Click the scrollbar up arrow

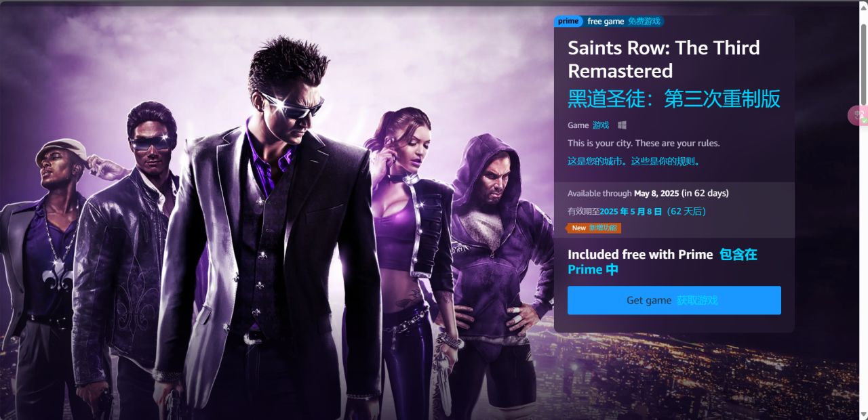863,12
